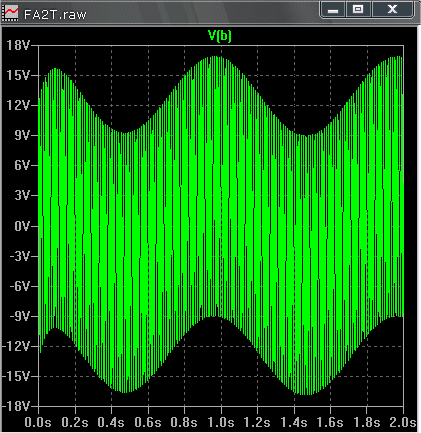
Task: Click the 18V vertical axis label
Action: click(x=18, y=45)
